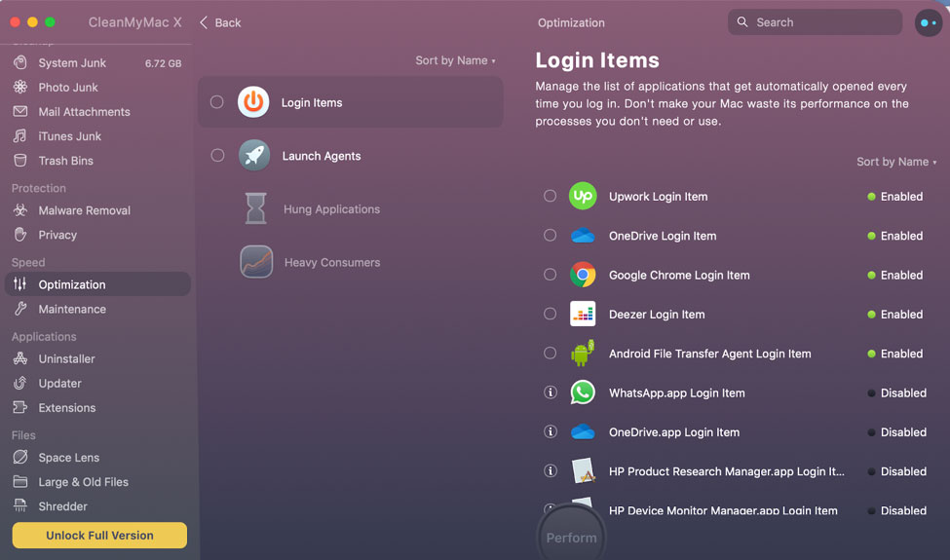Click the Photo Junk flower icon
The height and width of the screenshot is (560, 950).
(20, 88)
